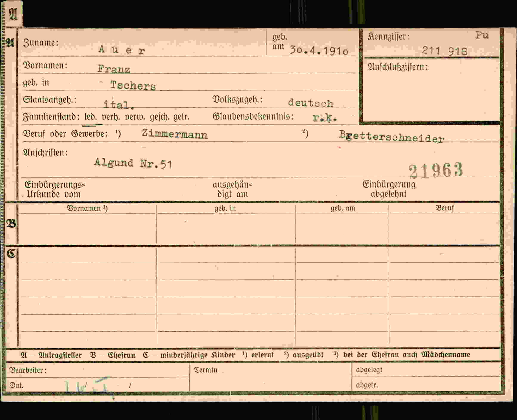Screen dimensions: 517x420
Task: Select the 'verh.' marital status option
Action: 111,117
